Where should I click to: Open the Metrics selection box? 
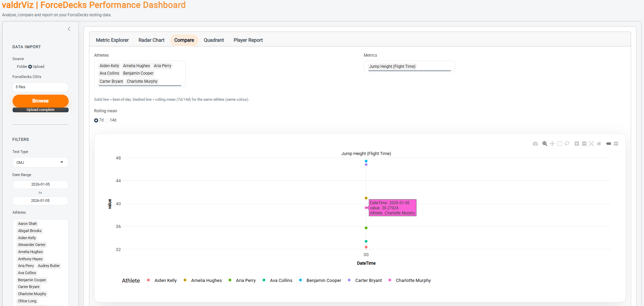pos(409,66)
